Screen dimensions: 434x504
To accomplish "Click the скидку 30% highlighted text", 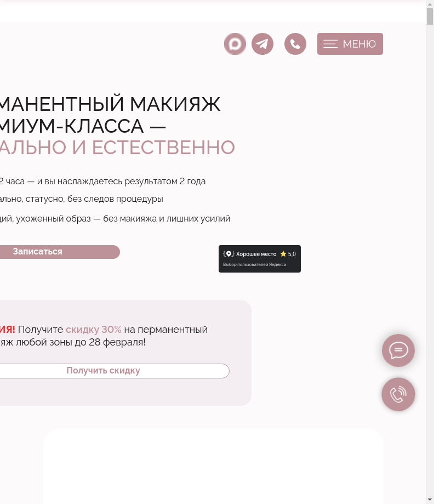I will pyautogui.click(x=94, y=330).
